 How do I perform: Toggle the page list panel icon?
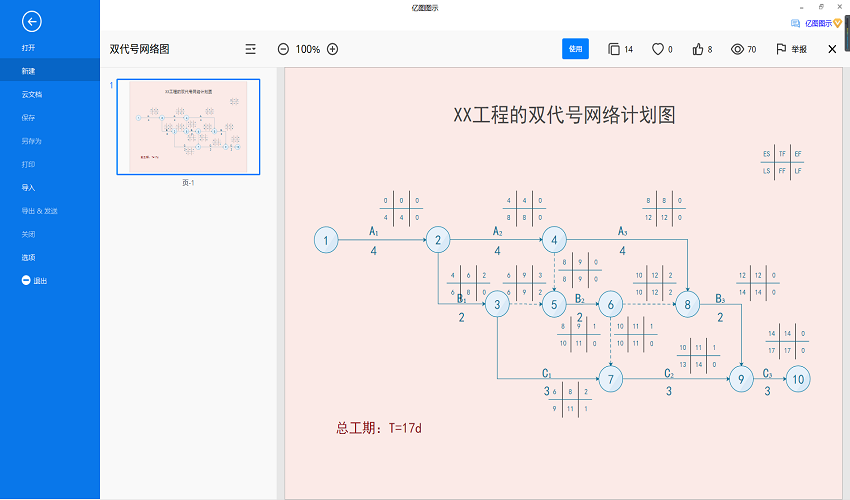point(251,49)
